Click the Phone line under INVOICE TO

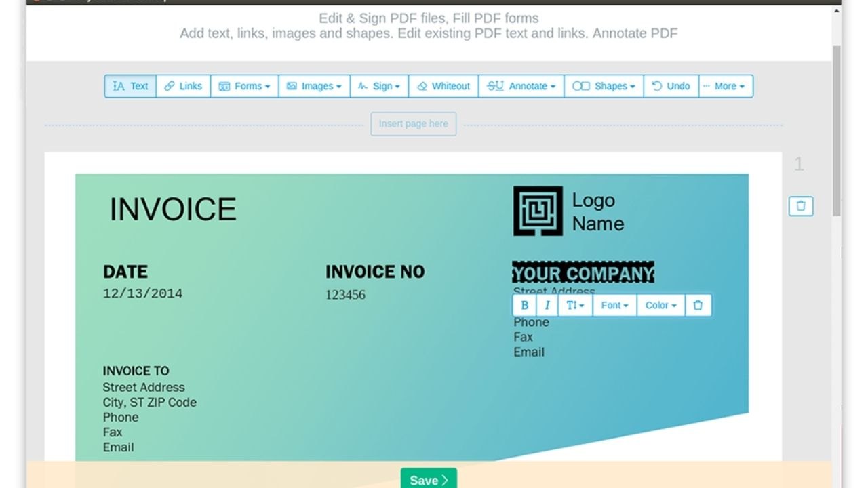coord(121,418)
